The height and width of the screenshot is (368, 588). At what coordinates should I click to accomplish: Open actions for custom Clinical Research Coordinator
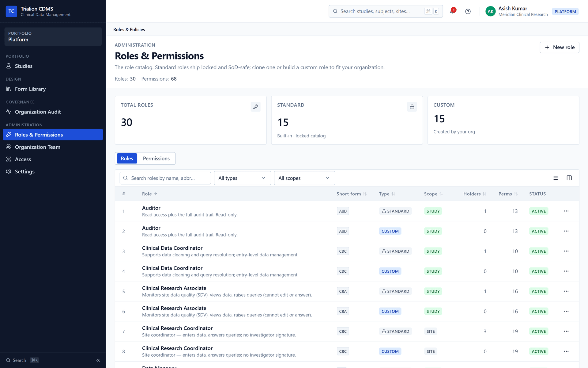(566, 351)
